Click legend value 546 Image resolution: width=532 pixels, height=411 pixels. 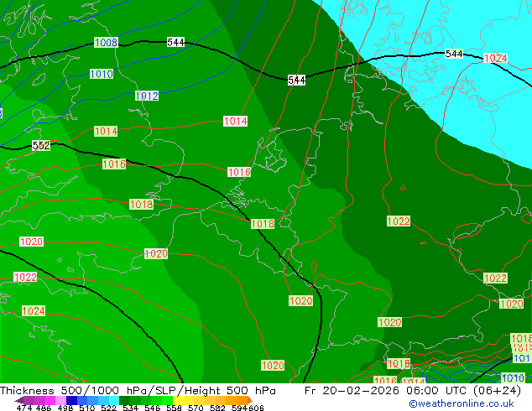click(x=153, y=408)
